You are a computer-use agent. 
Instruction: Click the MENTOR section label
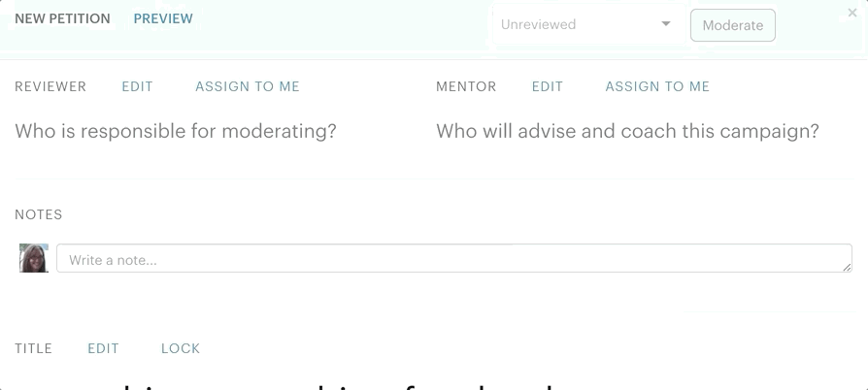coord(466,86)
